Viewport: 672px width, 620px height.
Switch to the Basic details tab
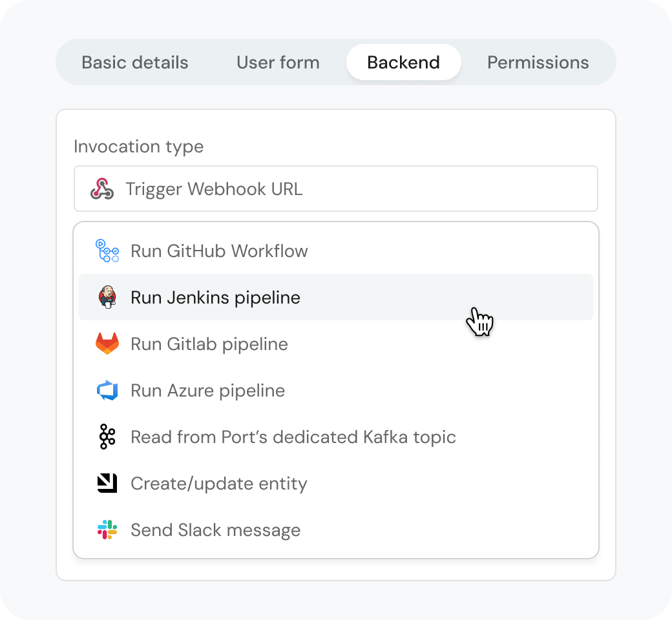click(x=135, y=63)
